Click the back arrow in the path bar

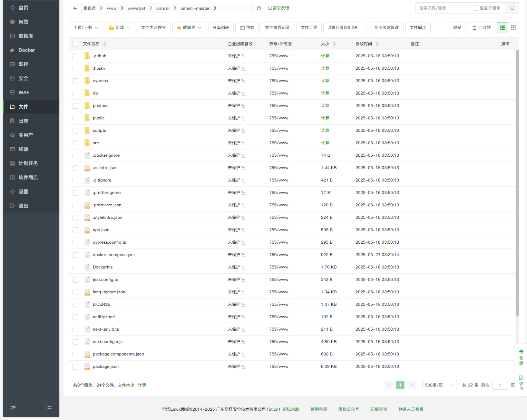click(75, 8)
